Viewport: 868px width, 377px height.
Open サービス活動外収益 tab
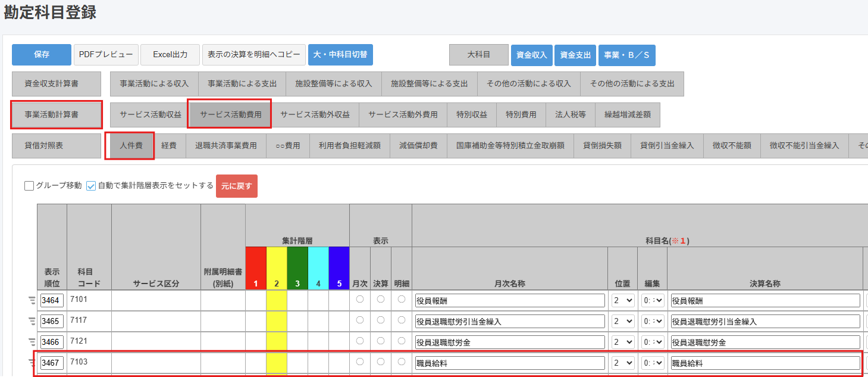coord(315,115)
